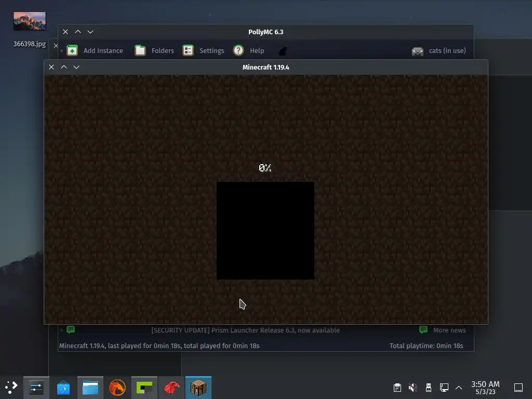The width and height of the screenshot is (532, 399).
Task: Minimize the PollyMC 6.3 window with down chevron
Action: [90, 32]
